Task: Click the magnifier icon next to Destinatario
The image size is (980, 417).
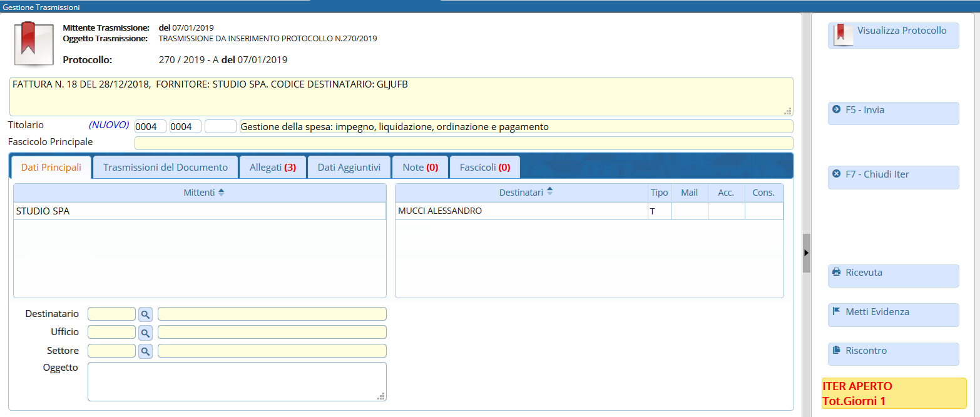Action: [x=145, y=314]
